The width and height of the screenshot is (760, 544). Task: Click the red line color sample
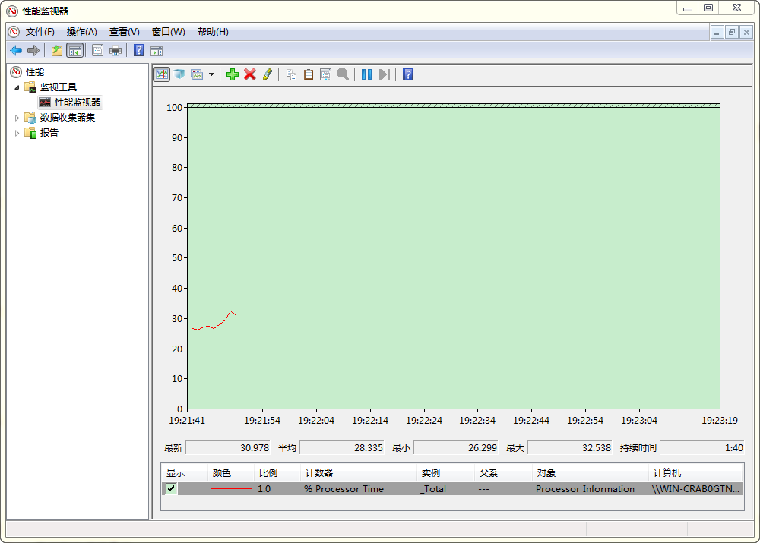click(231, 489)
